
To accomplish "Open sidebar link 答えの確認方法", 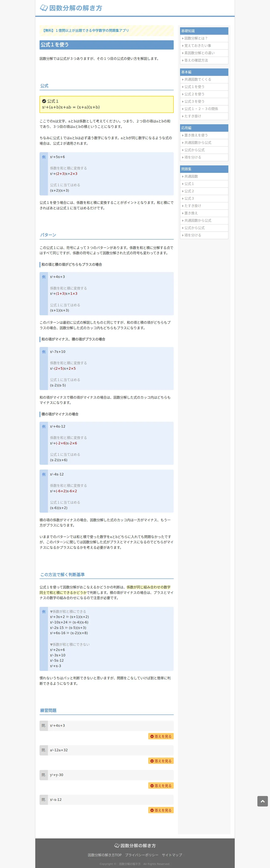I will coord(204,60).
